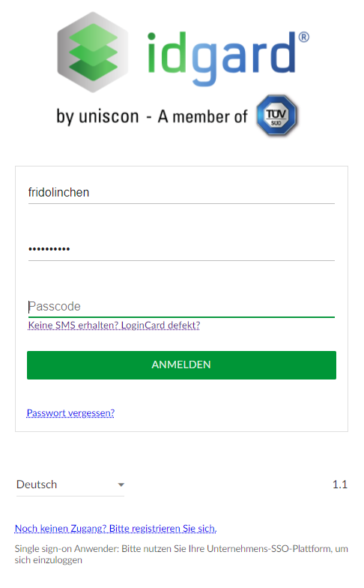Open the 'Noch keinen Zugang?' registration link

(115, 528)
